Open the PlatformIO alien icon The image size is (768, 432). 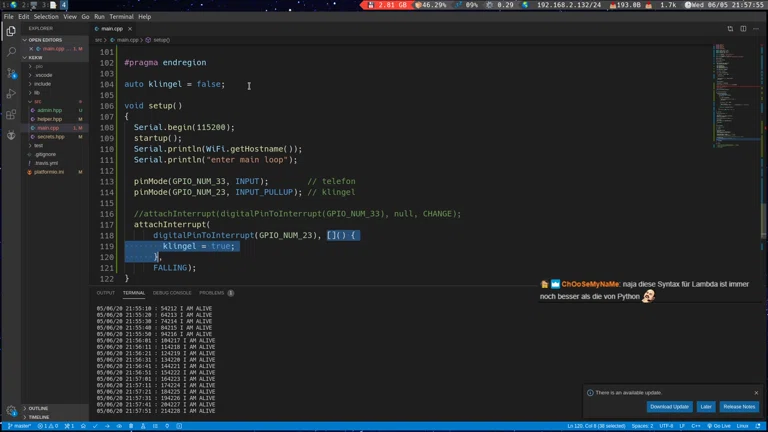pos(11,135)
